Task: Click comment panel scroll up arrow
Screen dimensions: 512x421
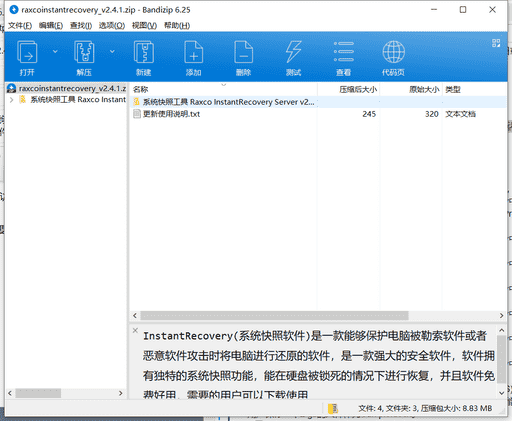Action: coord(501,330)
